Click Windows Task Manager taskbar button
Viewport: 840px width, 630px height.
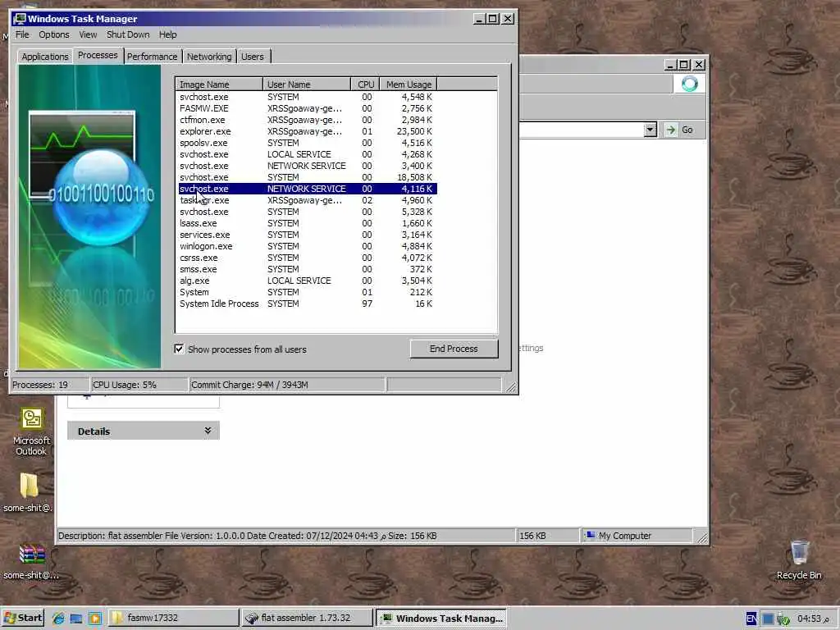pyautogui.click(x=441, y=618)
